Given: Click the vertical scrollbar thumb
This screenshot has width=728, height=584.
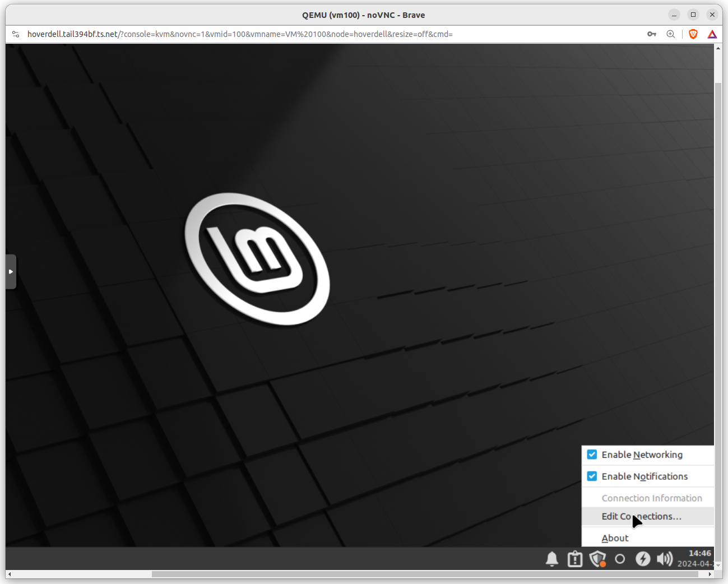Looking at the screenshot, I should [718, 317].
